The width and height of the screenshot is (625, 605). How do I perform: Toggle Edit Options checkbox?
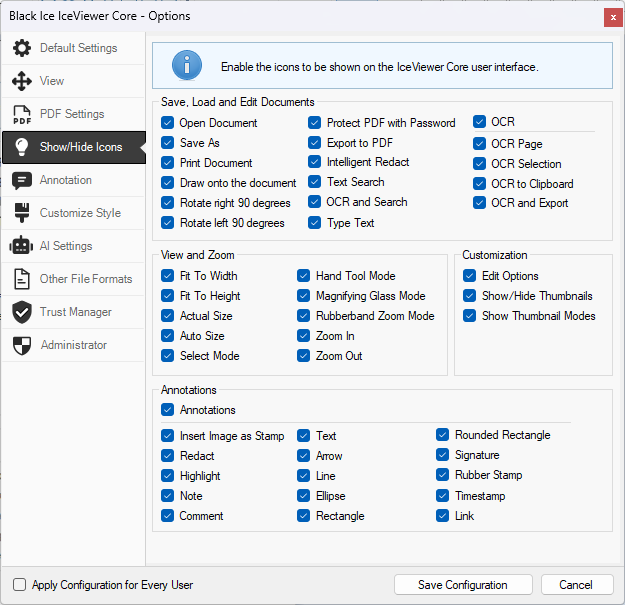(470, 276)
